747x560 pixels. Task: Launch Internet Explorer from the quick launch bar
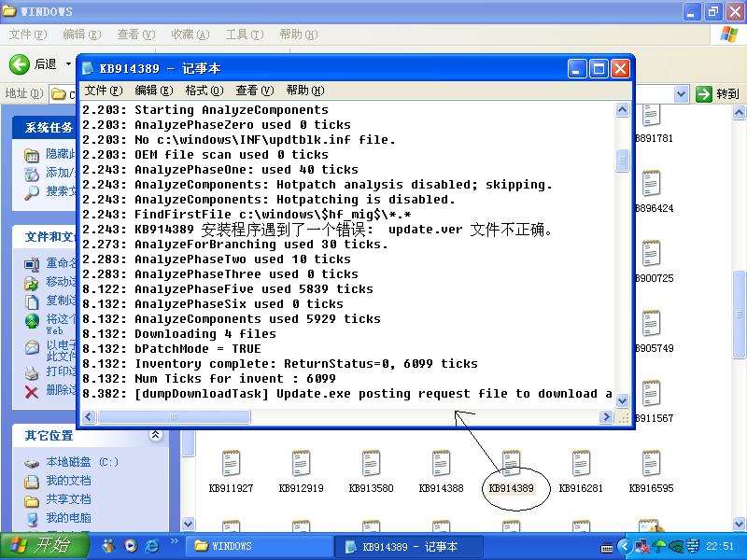152,546
